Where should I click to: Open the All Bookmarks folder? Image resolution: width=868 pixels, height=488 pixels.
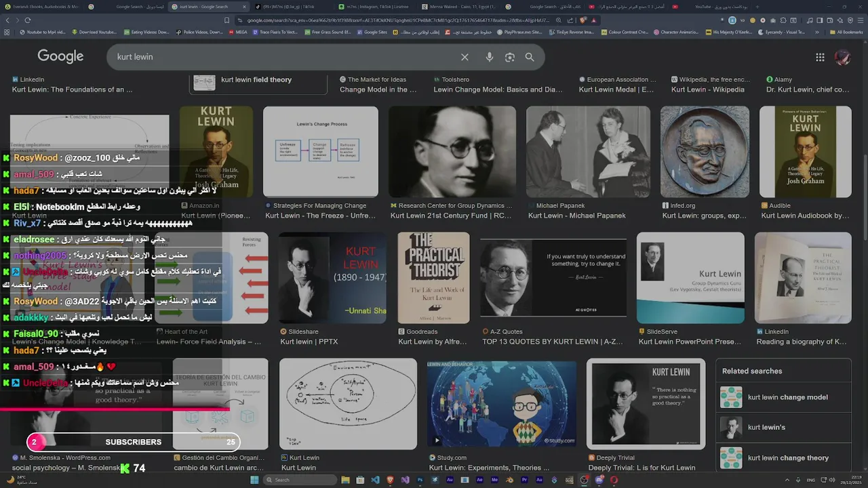pyautogui.click(x=846, y=32)
